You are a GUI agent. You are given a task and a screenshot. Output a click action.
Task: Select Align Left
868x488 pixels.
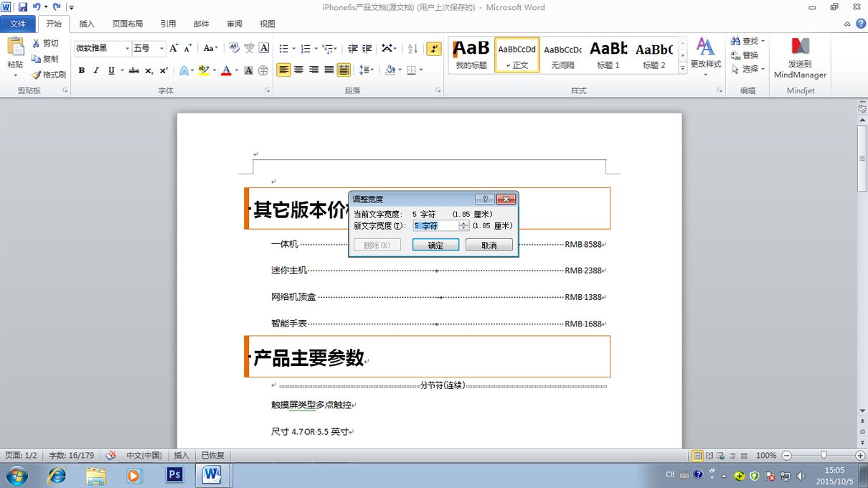284,70
